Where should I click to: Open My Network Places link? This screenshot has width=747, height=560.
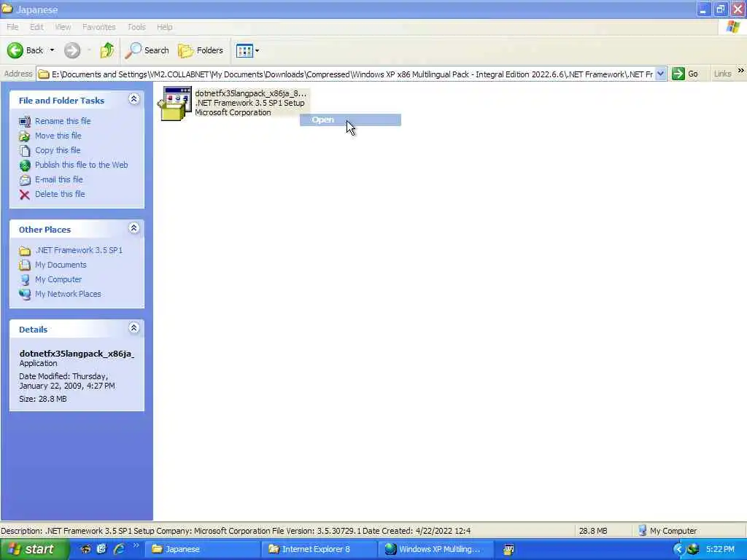coord(68,294)
